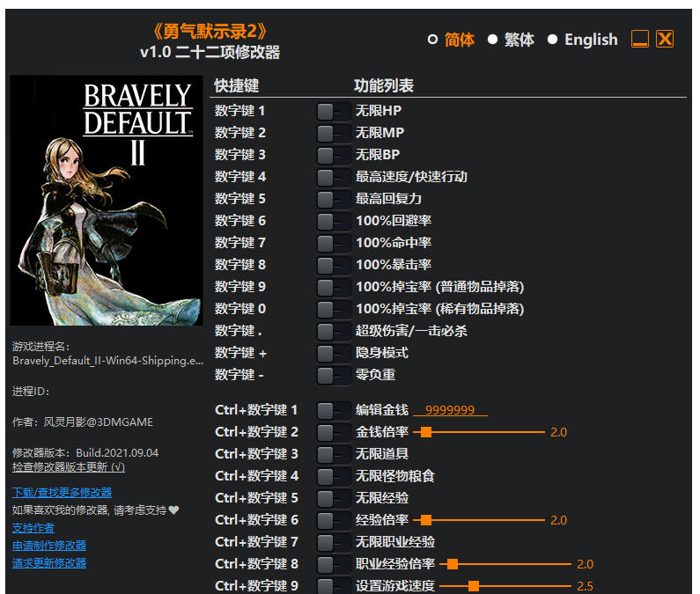Screen dimensions: 700x594
Task: Click the 数字键 + hotkey label
Action: 240,353
